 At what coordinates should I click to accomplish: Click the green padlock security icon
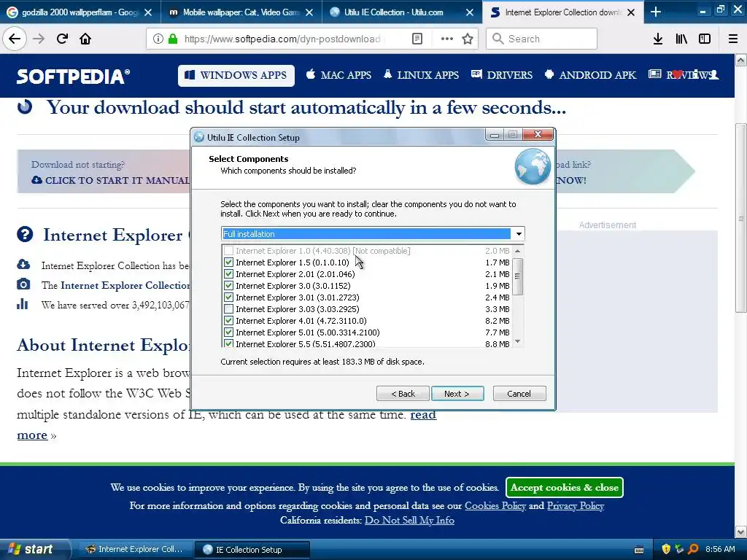(x=172, y=39)
